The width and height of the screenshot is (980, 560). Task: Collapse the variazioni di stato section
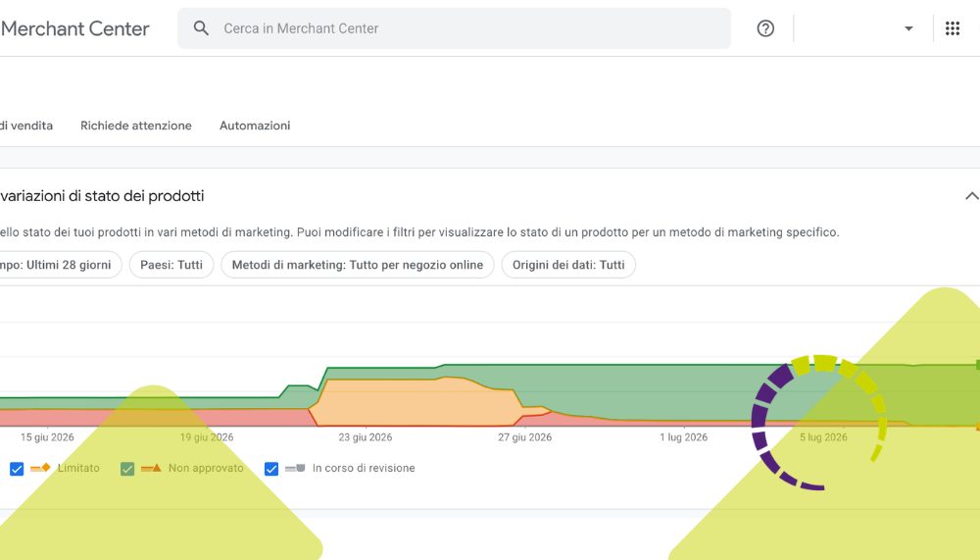[x=971, y=196]
